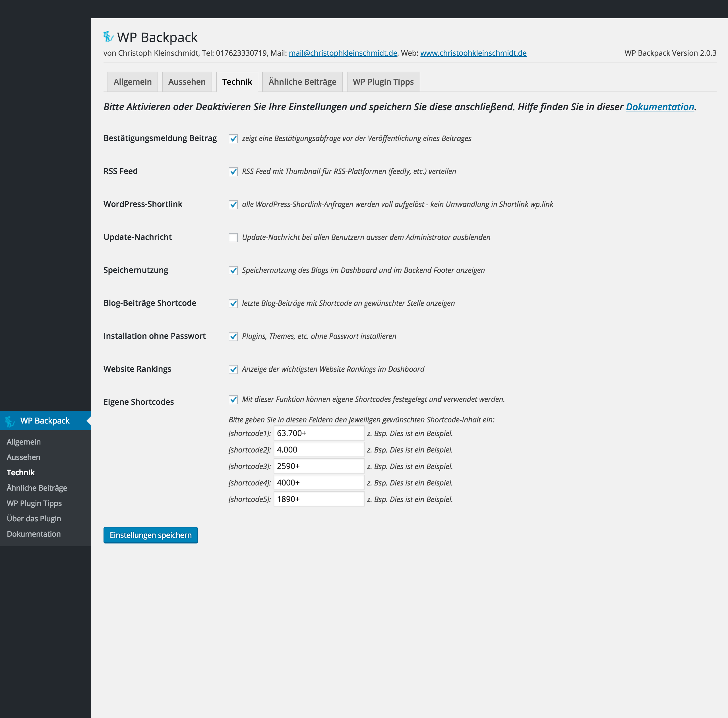Click the Eigene Shortcodes label
The width and height of the screenshot is (728, 718).
point(139,402)
